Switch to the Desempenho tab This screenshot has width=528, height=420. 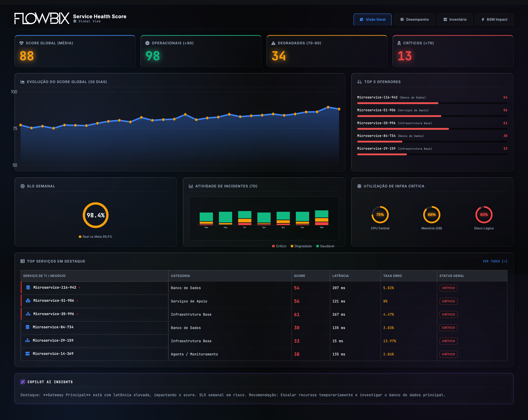pos(414,19)
